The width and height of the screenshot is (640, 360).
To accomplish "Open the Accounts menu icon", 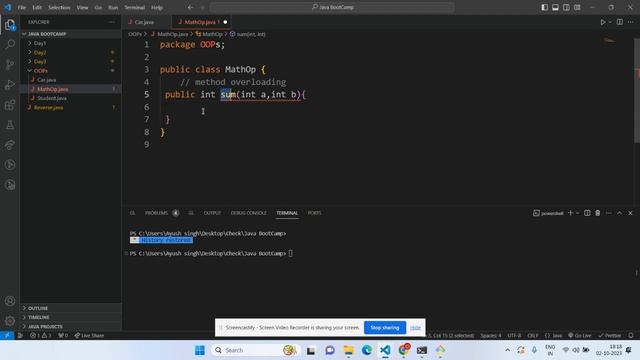I will [x=10, y=301].
